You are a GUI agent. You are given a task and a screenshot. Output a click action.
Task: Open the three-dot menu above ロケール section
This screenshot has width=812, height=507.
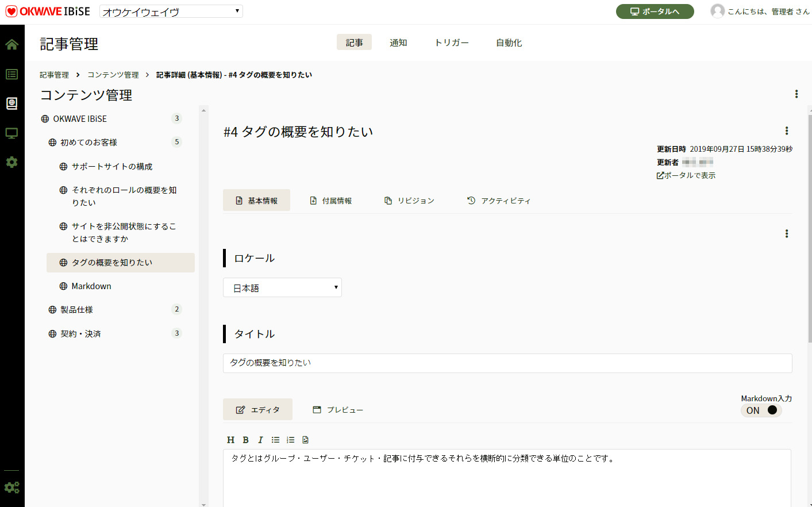pyautogui.click(x=786, y=233)
